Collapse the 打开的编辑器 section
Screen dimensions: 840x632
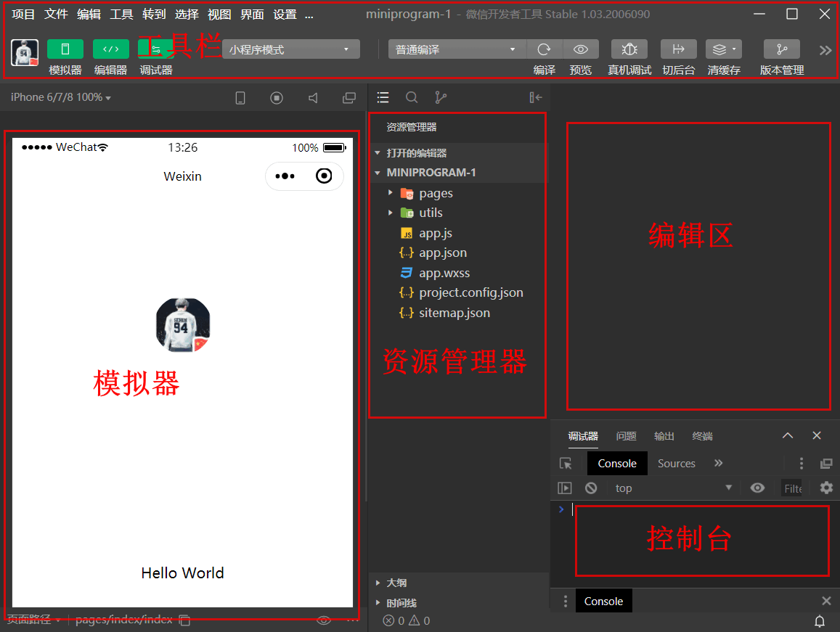(x=458, y=153)
